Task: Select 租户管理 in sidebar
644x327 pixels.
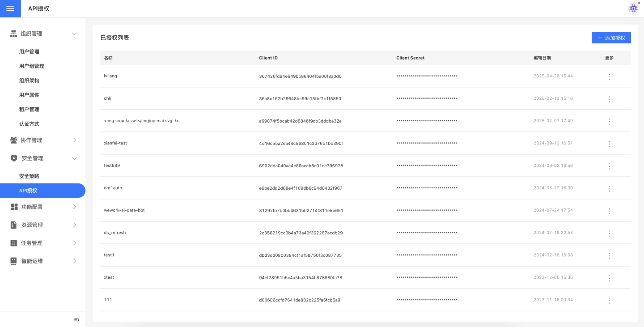Action: [29, 110]
